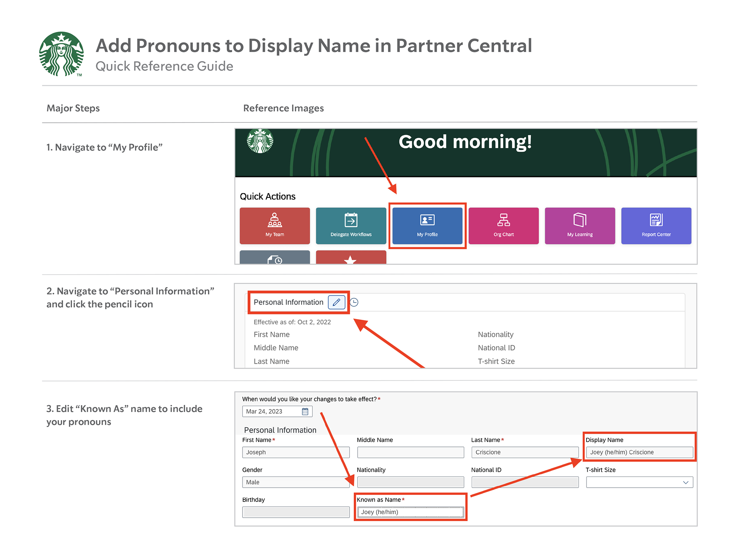
Task: Open the My Profile tile
Action: pos(427,226)
